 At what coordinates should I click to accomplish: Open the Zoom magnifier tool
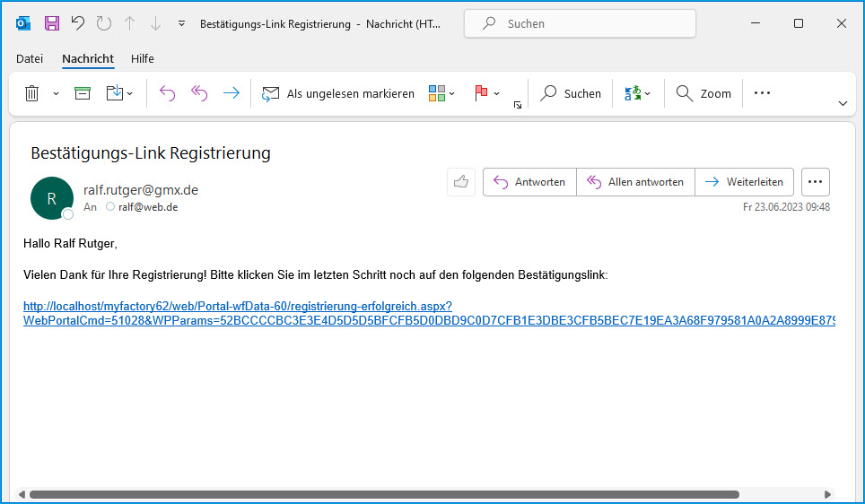pyautogui.click(x=703, y=93)
